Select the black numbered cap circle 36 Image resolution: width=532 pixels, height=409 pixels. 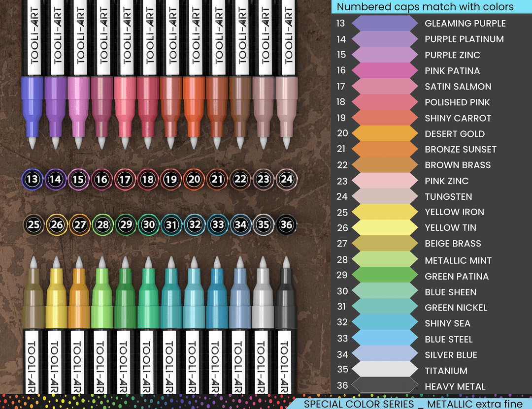point(286,225)
